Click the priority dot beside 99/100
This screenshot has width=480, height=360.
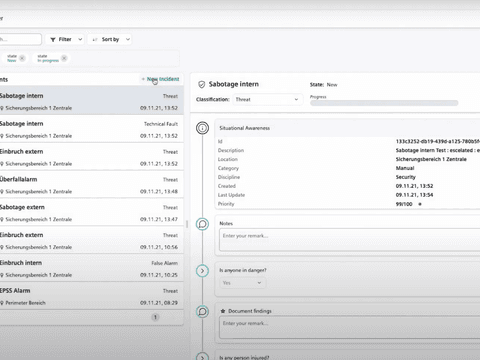(420, 204)
